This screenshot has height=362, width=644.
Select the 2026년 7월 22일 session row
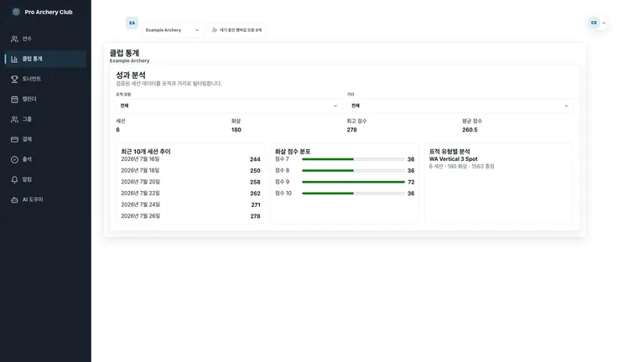[x=190, y=194]
